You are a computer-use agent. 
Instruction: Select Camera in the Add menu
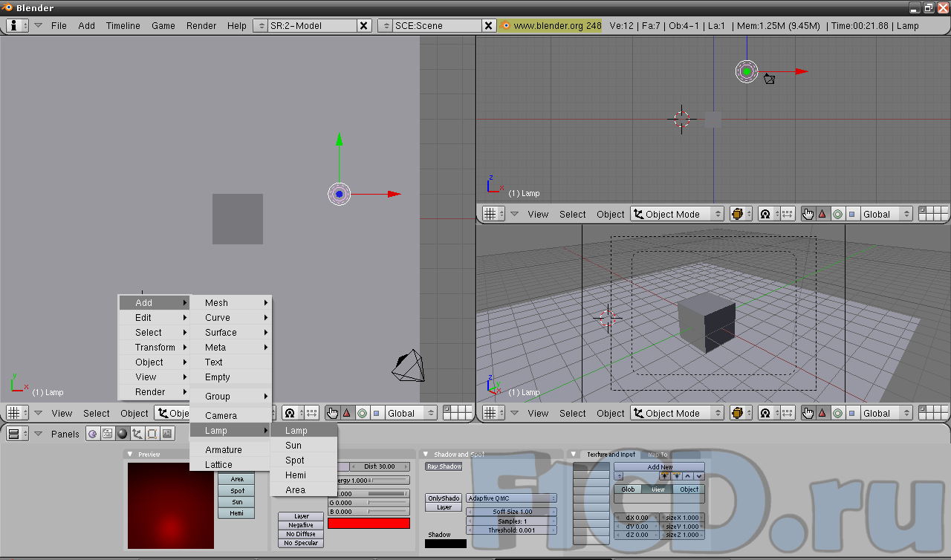click(230, 416)
